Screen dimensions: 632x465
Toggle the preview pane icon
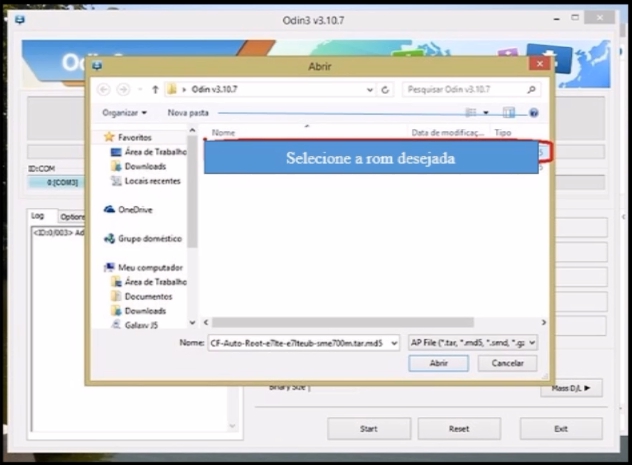point(509,112)
